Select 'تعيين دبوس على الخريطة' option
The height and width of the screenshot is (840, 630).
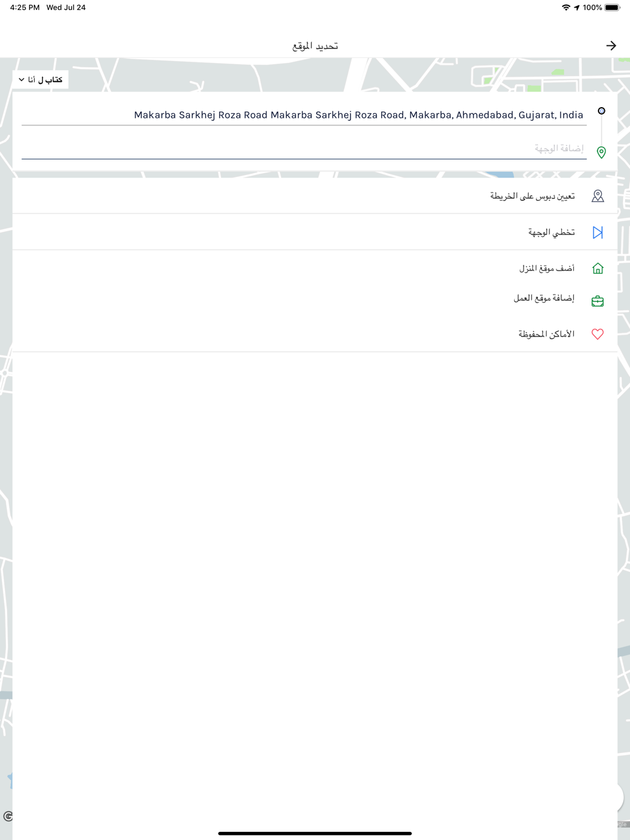[315, 196]
